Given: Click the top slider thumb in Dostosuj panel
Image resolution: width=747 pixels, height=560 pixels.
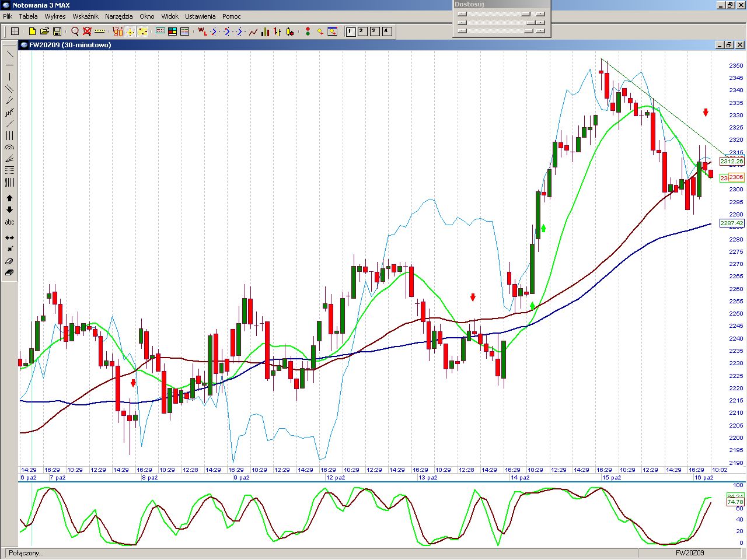Looking at the screenshot, I should pos(526,14).
